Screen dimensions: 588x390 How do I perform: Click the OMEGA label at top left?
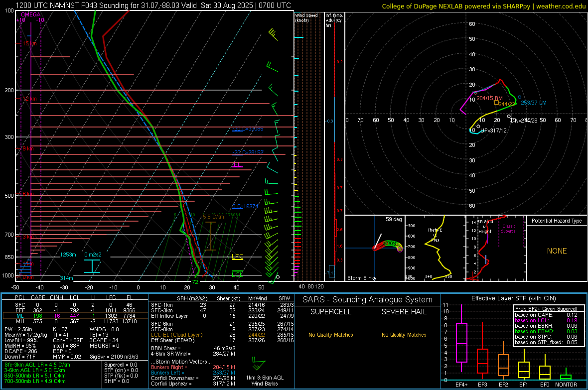click(x=31, y=14)
